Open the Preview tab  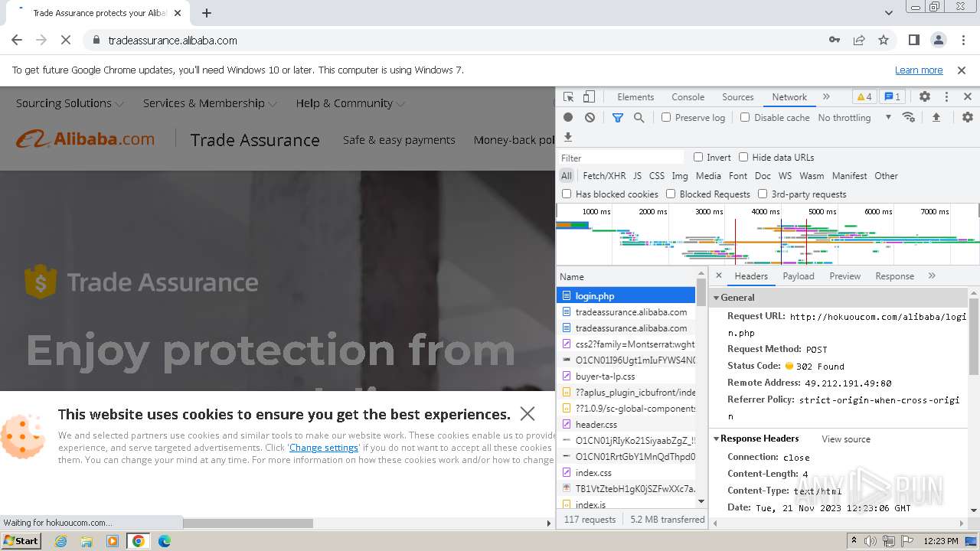click(844, 276)
